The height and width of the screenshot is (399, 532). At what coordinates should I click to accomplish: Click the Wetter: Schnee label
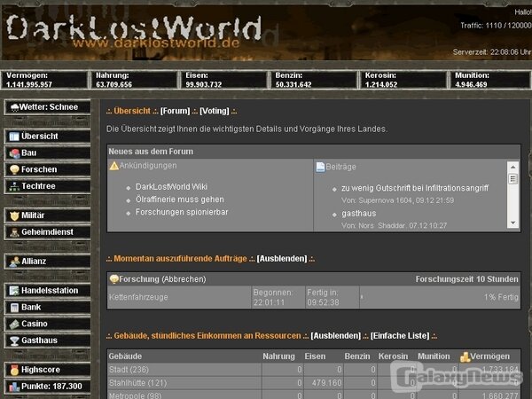point(49,107)
